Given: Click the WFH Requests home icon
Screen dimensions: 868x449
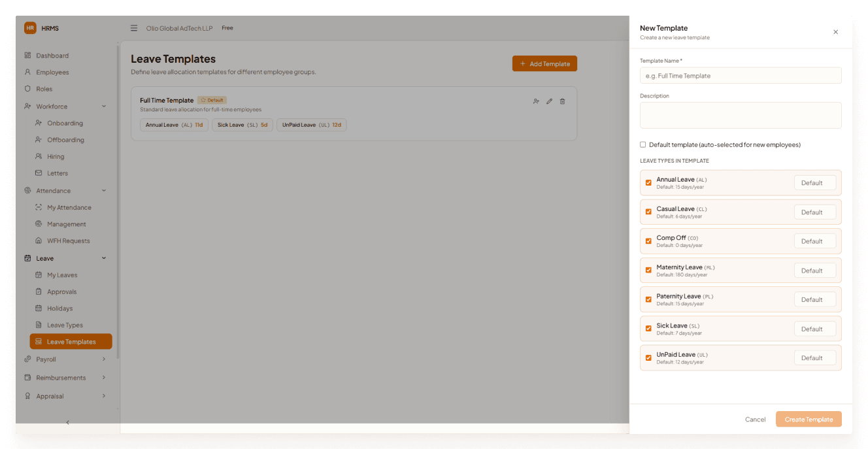Looking at the screenshot, I should [x=39, y=241].
